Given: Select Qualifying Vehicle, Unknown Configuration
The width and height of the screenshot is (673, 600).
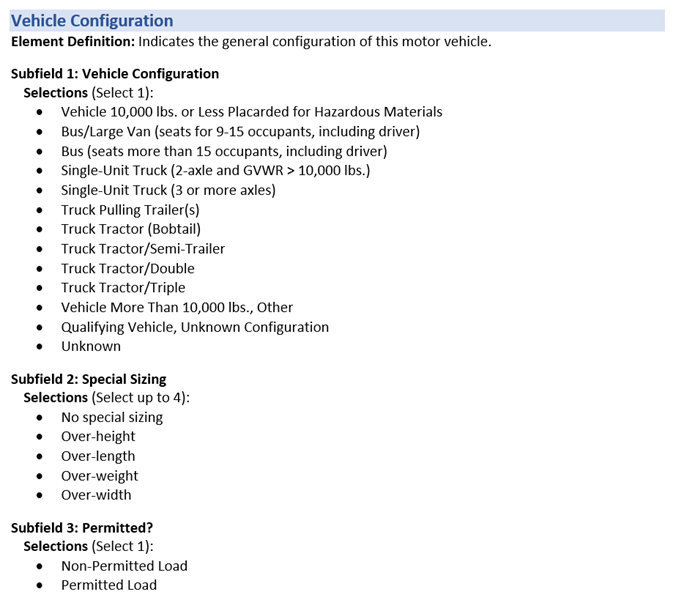Looking at the screenshot, I should pyautogui.click(x=195, y=327).
